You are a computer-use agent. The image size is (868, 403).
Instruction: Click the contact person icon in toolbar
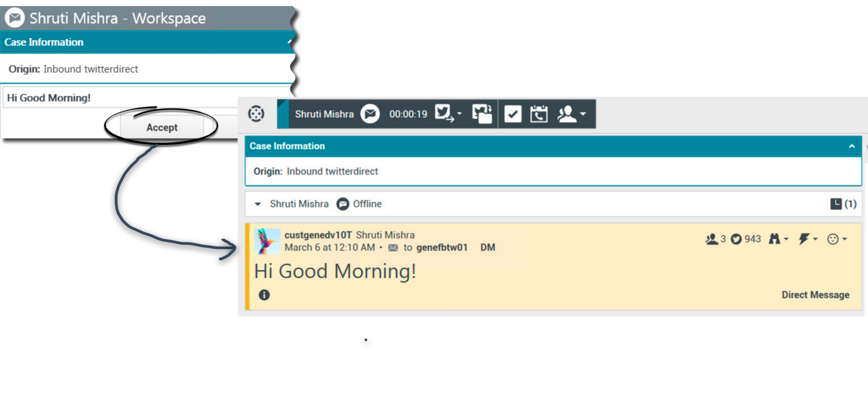click(x=567, y=114)
